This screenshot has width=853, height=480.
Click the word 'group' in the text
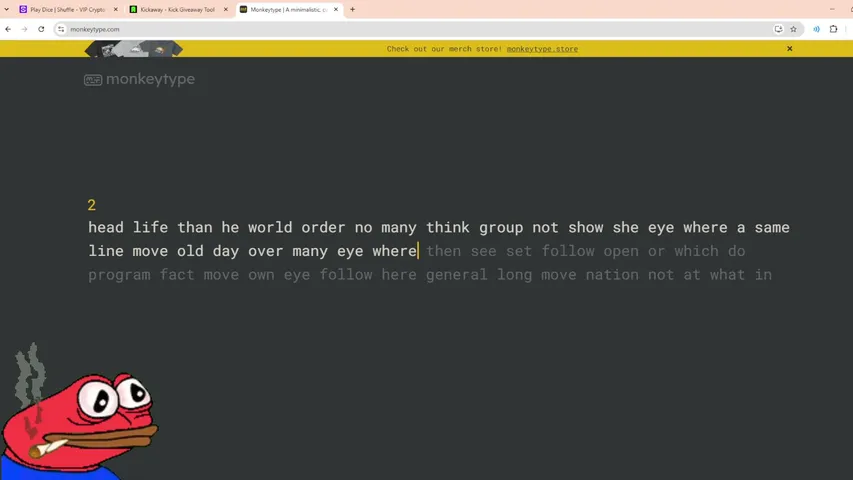[501, 229]
